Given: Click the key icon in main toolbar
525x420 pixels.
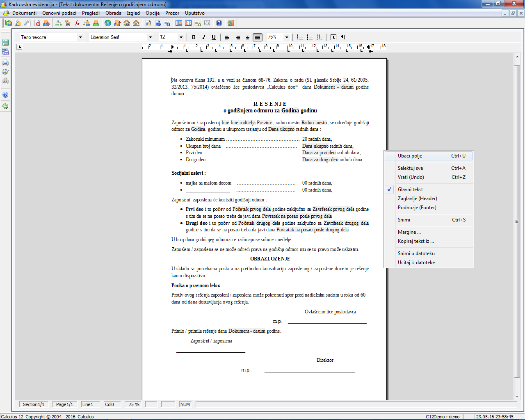Looking at the screenshot, I should [27, 23].
